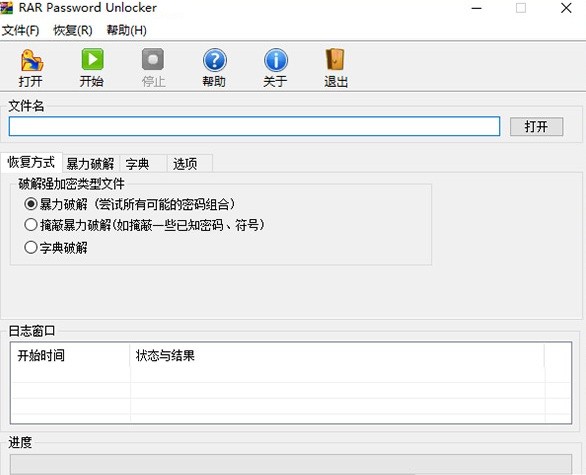
Task: Open the 文件(F) menu
Action: (21, 30)
